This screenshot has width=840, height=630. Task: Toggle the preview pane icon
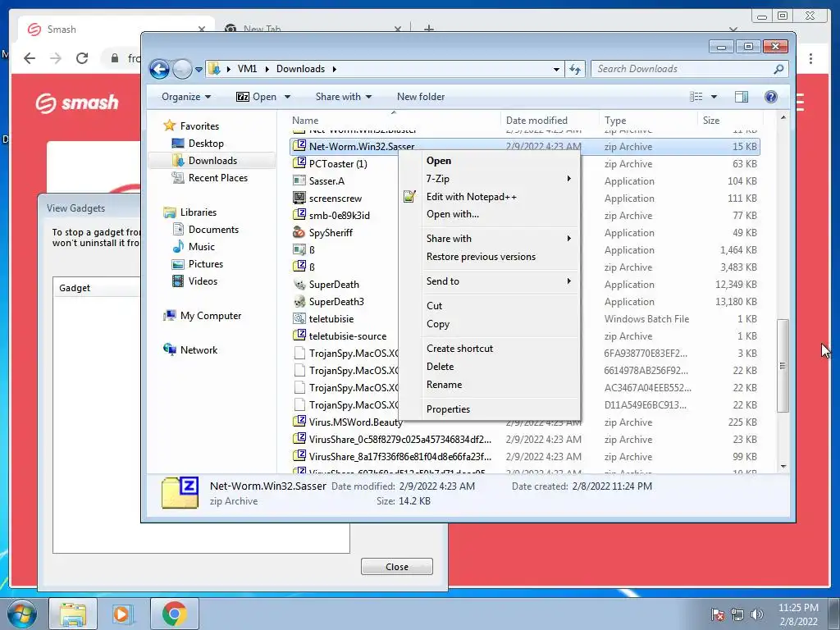point(742,97)
